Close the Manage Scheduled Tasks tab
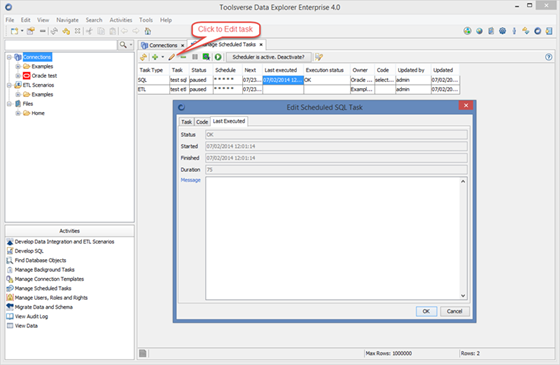Image resolution: width=560 pixels, height=365 pixels. click(x=261, y=45)
